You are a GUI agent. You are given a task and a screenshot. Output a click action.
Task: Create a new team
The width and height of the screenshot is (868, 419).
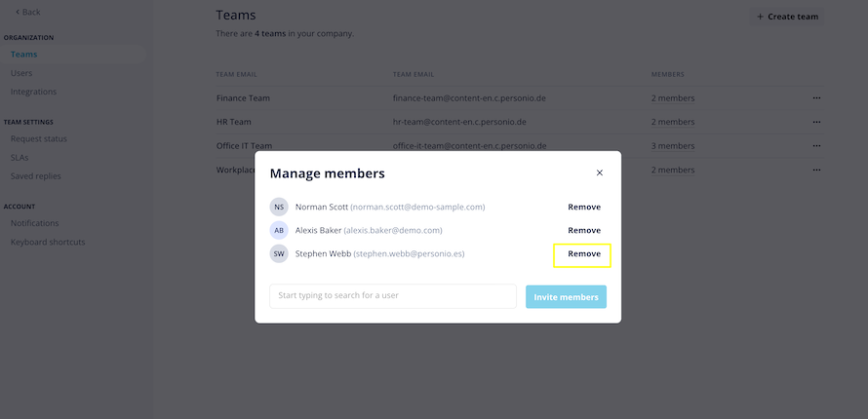787,17
